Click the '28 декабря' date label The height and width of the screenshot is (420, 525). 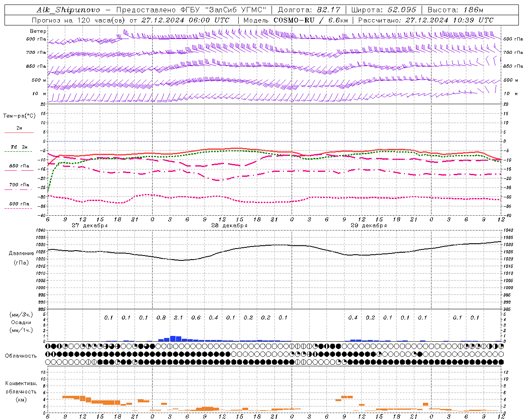pos(229,226)
